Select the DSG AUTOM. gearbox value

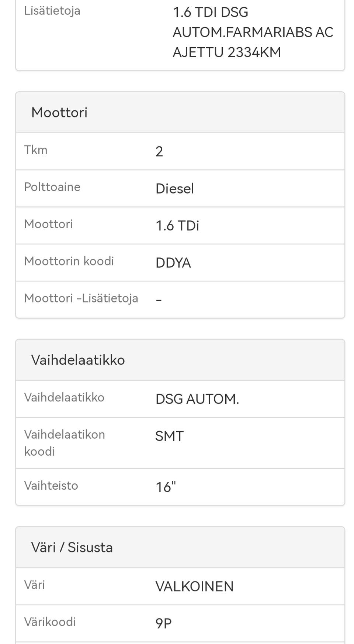(x=197, y=399)
